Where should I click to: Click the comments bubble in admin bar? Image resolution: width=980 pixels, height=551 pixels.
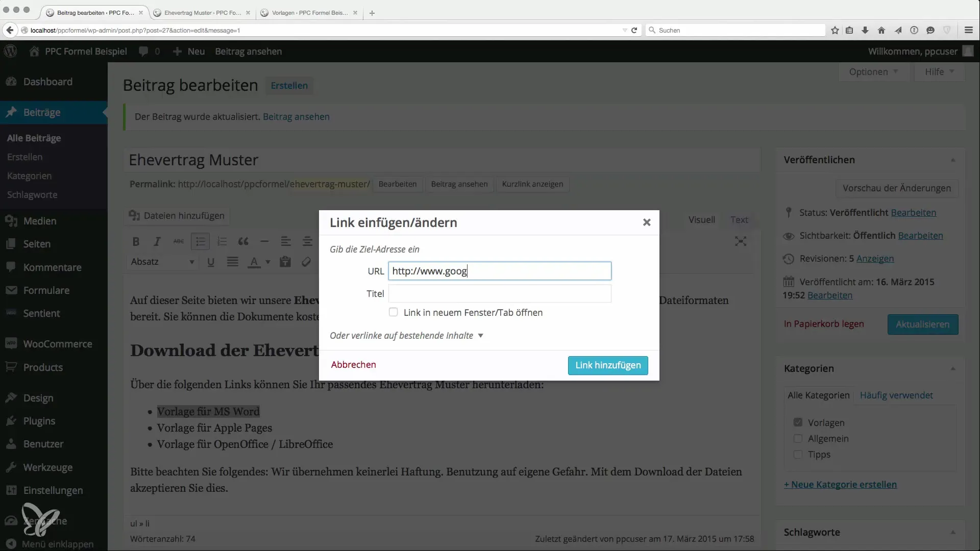pyautogui.click(x=149, y=52)
